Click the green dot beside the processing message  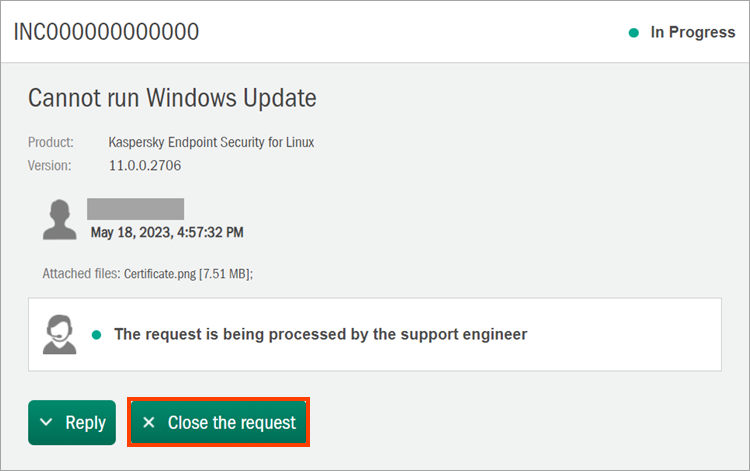[x=97, y=334]
